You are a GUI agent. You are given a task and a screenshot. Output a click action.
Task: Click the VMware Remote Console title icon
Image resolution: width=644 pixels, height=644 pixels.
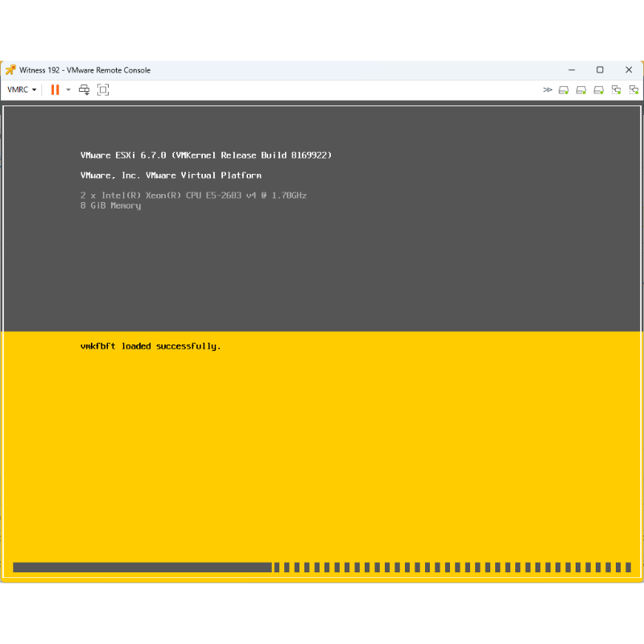pyautogui.click(x=10, y=70)
